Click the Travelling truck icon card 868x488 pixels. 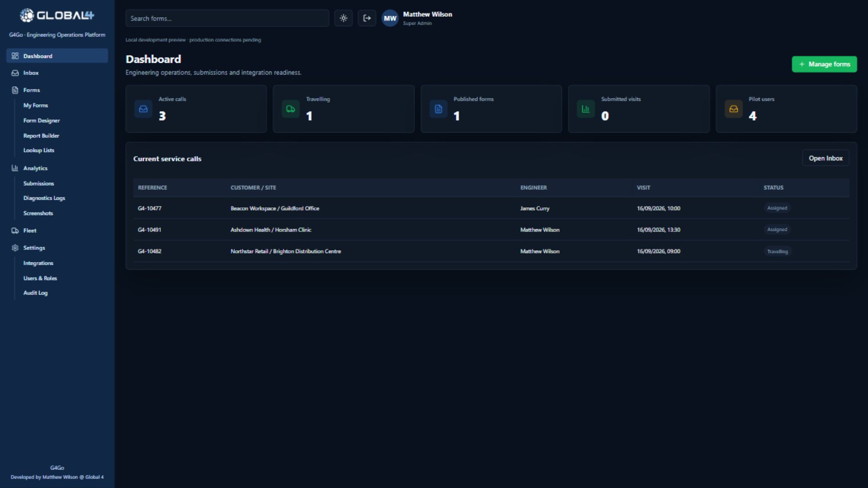[291, 109]
